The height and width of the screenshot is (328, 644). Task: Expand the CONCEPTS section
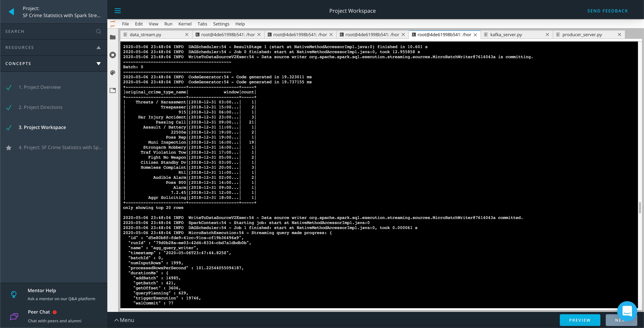pyautogui.click(x=98, y=63)
